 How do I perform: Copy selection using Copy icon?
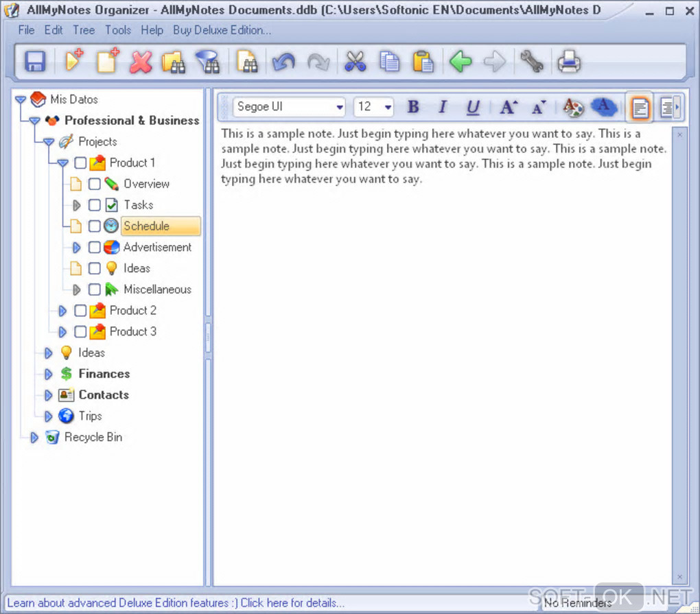pos(389,62)
